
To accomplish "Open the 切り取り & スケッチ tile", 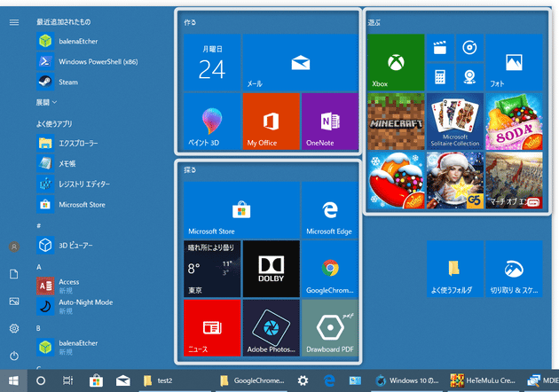I will point(514,269).
